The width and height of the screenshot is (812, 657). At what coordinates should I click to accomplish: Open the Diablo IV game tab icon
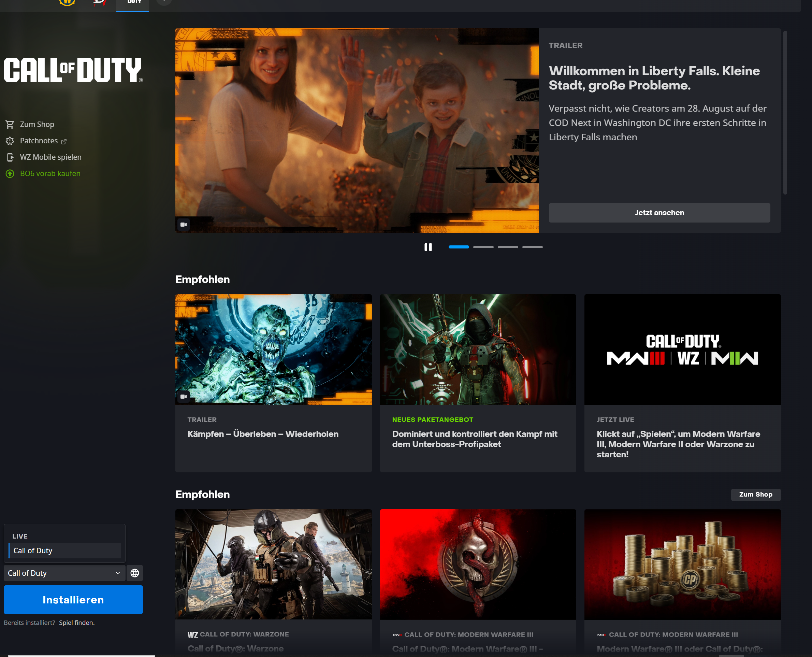pyautogui.click(x=100, y=2)
